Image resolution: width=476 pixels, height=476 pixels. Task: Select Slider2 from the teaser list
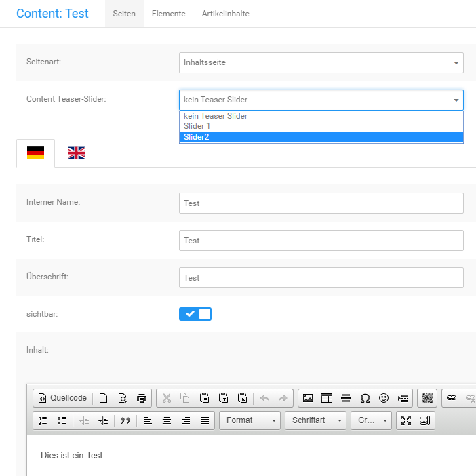click(x=321, y=137)
